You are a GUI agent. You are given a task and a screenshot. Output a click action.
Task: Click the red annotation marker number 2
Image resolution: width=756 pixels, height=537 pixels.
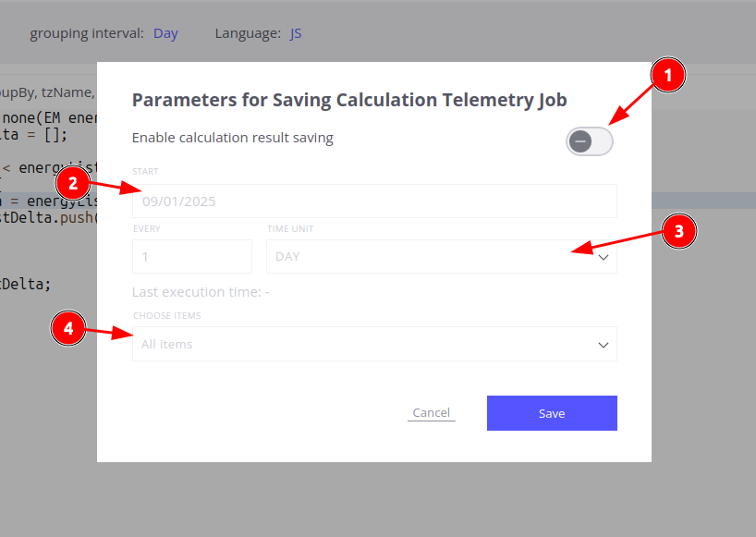[x=72, y=183]
